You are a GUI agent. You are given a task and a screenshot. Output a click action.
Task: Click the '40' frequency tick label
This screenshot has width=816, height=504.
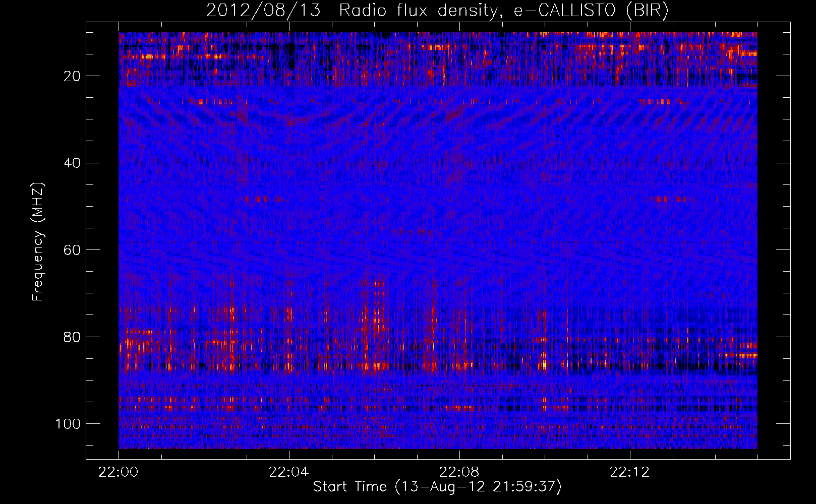click(x=73, y=163)
